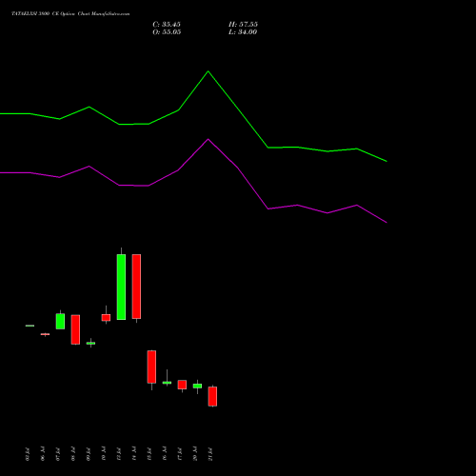Select the 13 Jul date label
This screenshot has height=476, width=476.
click(119, 454)
